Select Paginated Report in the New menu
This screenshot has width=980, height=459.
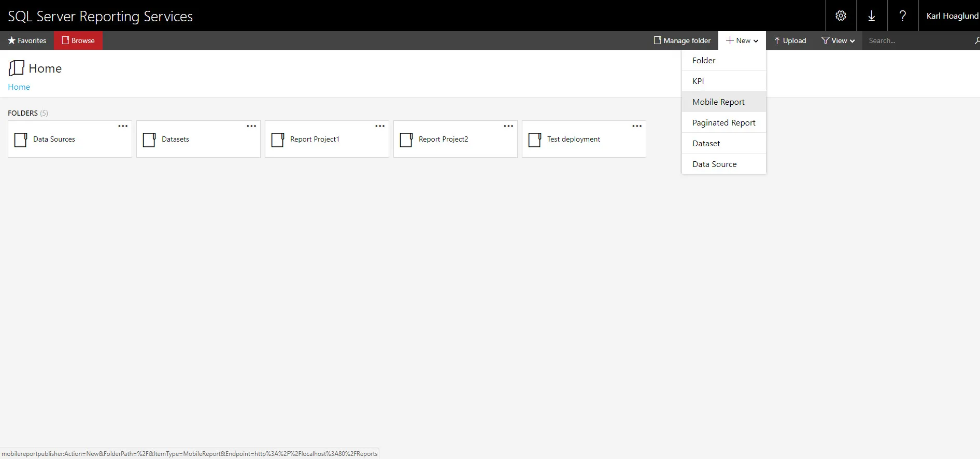tap(724, 122)
